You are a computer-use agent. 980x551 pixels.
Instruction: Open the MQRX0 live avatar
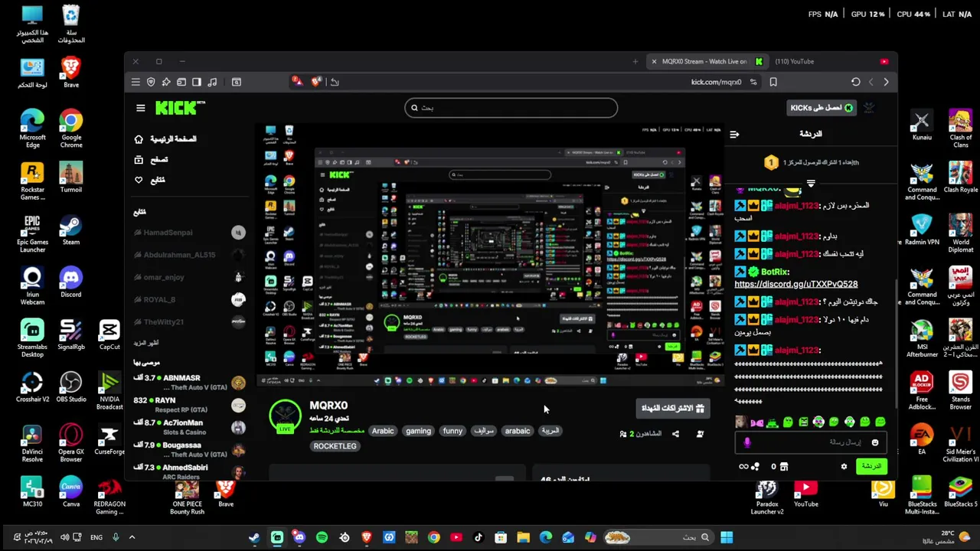(x=285, y=416)
